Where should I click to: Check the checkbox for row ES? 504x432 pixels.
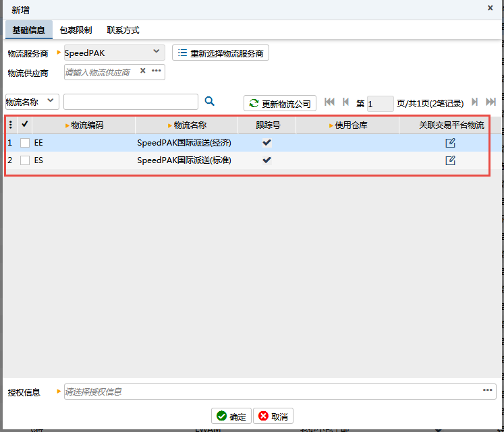point(25,160)
